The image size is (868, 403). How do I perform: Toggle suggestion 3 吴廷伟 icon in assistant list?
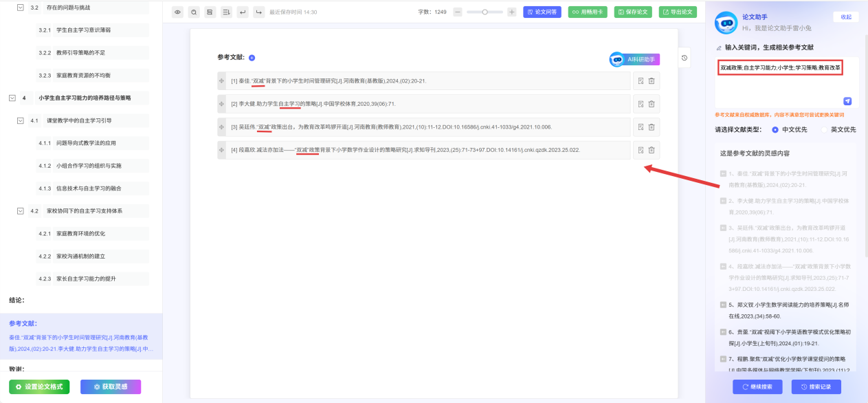(723, 228)
